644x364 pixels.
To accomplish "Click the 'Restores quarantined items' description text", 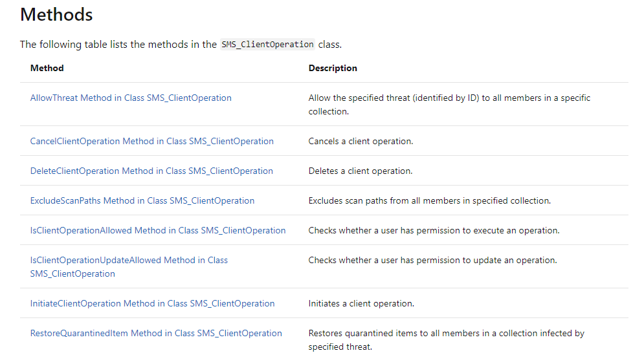I will (x=447, y=340).
